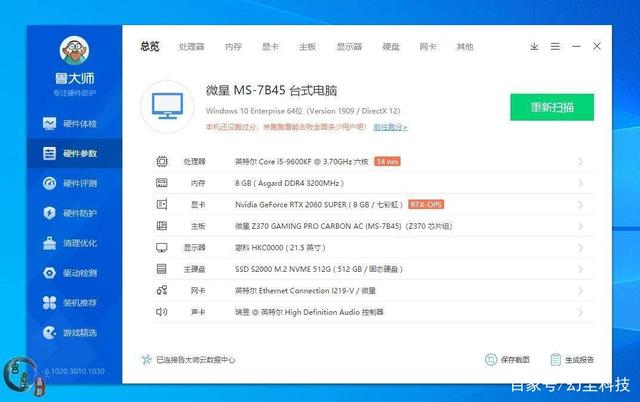Click the 微星 MS-7B45 台式电脑 title

[271, 90]
